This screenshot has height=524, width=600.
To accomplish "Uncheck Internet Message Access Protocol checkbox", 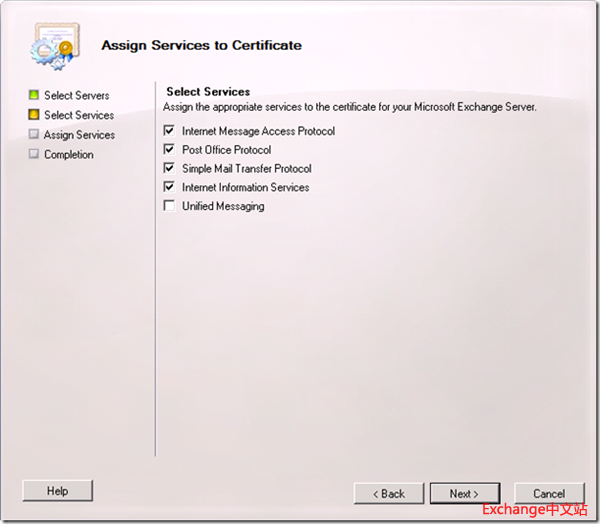I will pyautogui.click(x=171, y=131).
